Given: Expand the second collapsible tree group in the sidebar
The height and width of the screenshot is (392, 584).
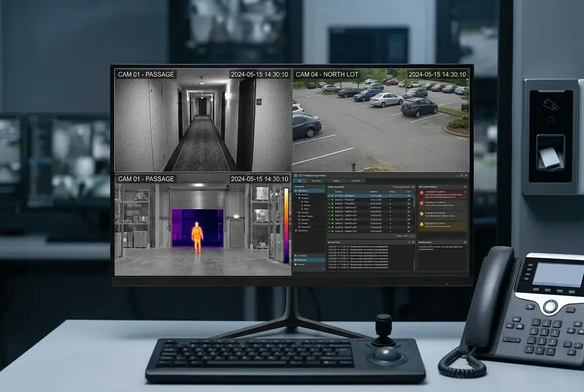Looking at the screenshot, I should pos(297,212).
